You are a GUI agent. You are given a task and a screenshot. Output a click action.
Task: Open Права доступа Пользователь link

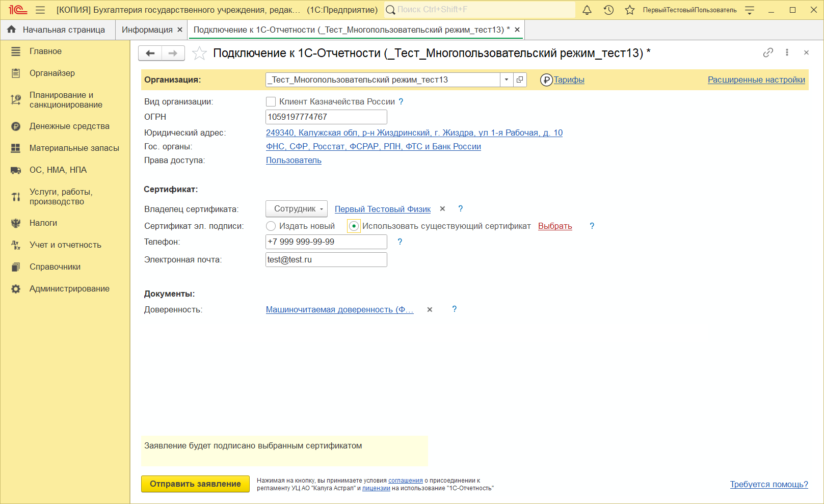(x=294, y=160)
